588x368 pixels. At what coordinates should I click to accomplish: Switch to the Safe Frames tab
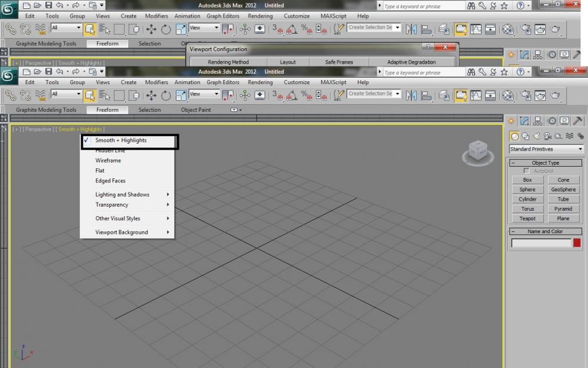pos(339,62)
